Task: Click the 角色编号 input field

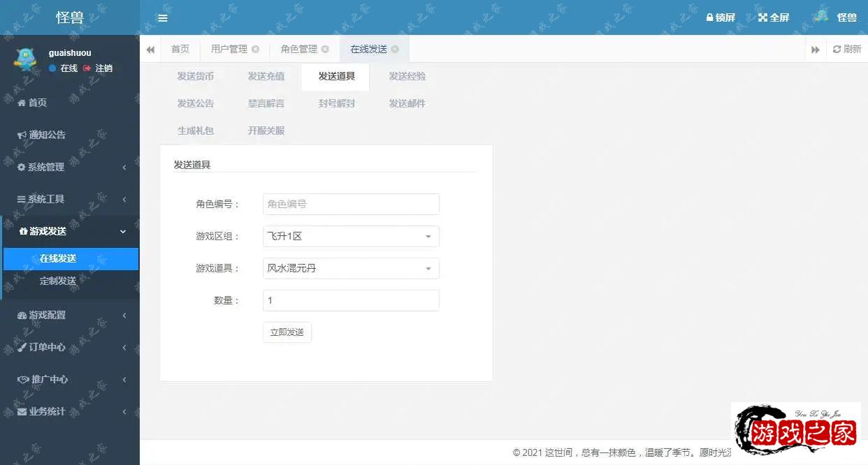Action: [x=351, y=205]
